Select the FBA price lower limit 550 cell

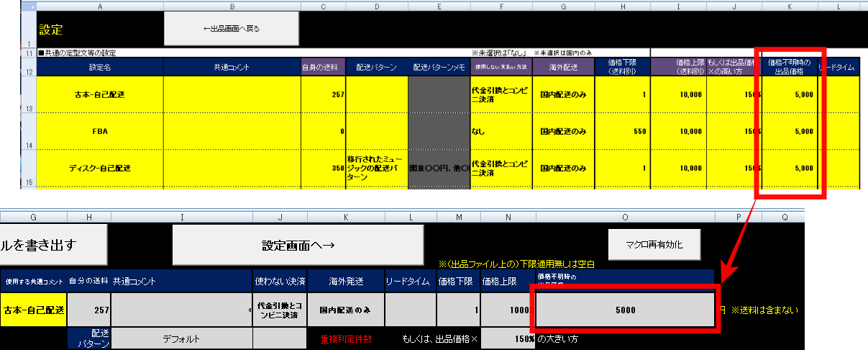(x=623, y=131)
